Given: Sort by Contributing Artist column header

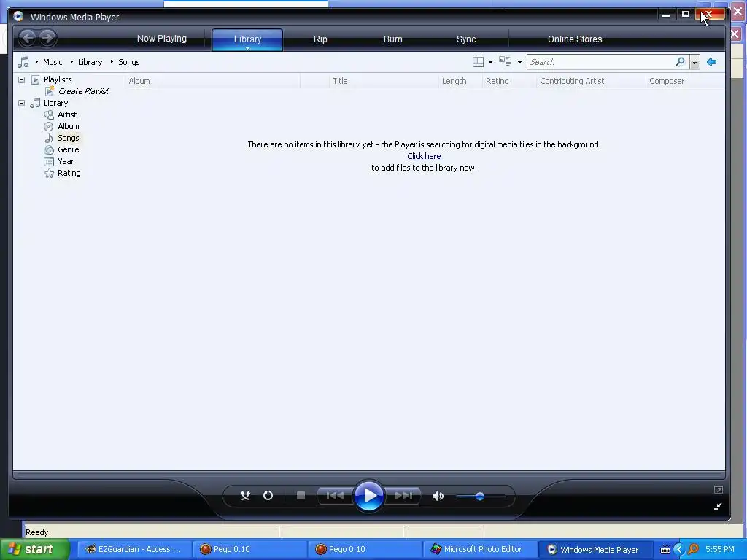Looking at the screenshot, I should pos(591,81).
